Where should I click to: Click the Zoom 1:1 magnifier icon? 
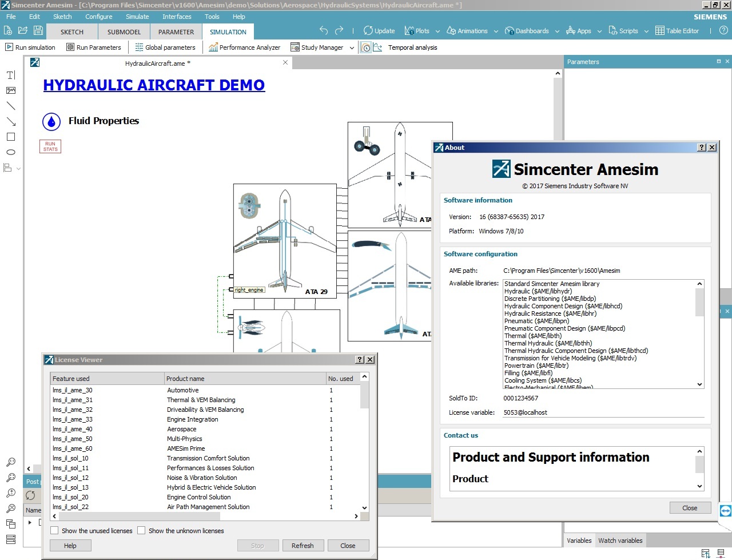pos(10,462)
